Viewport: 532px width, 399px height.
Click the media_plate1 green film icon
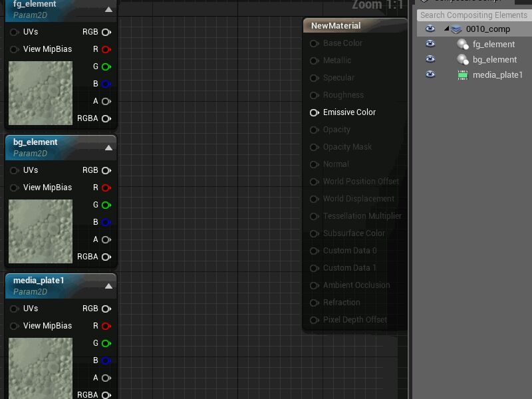(463, 75)
